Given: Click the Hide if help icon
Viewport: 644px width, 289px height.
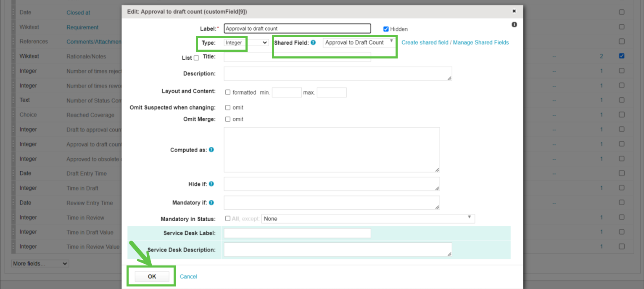Looking at the screenshot, I should point(211,184).
